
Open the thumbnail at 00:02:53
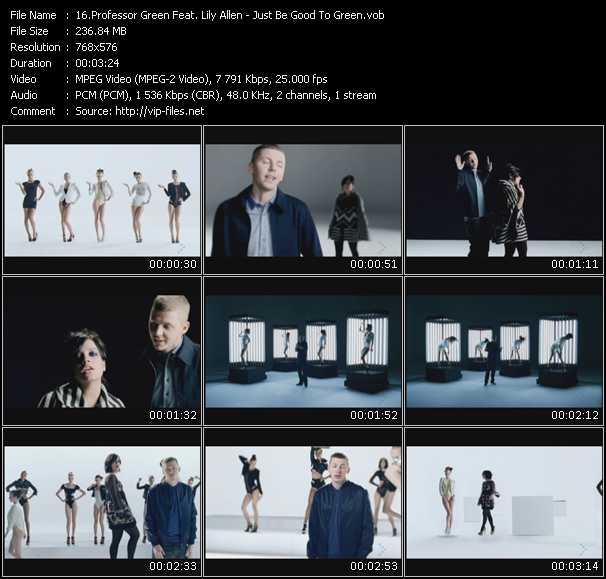303,502
